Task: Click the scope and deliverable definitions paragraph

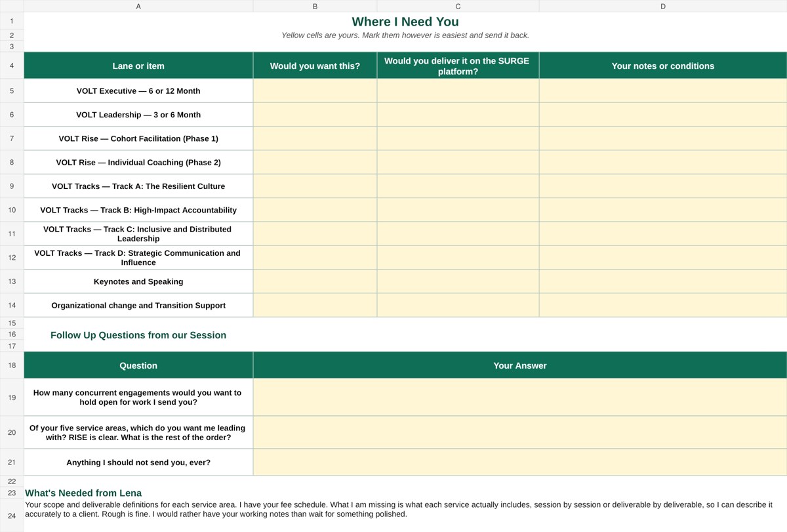Action: tap(399, 510)
